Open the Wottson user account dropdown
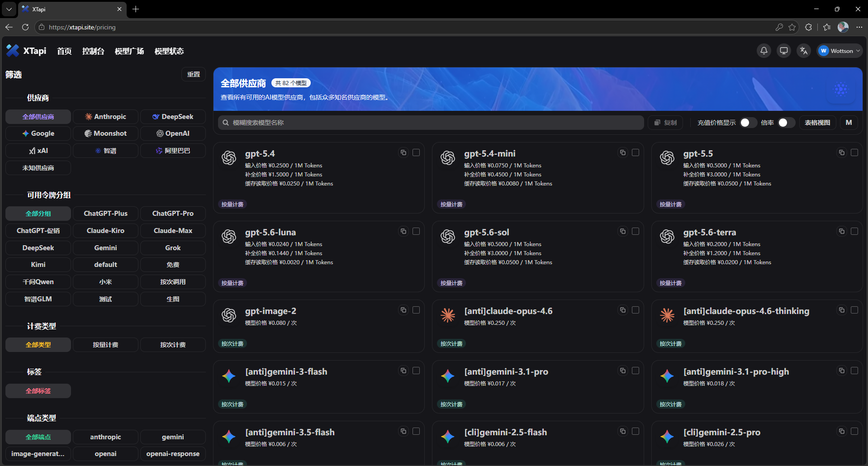 coord(840,51)
